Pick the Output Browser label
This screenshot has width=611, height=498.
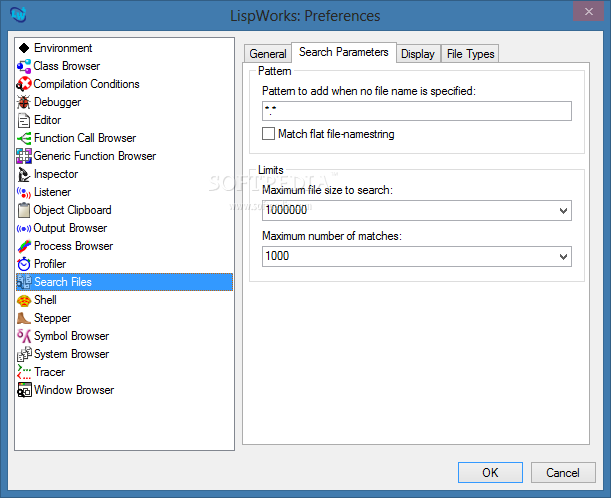click(70, 228)
